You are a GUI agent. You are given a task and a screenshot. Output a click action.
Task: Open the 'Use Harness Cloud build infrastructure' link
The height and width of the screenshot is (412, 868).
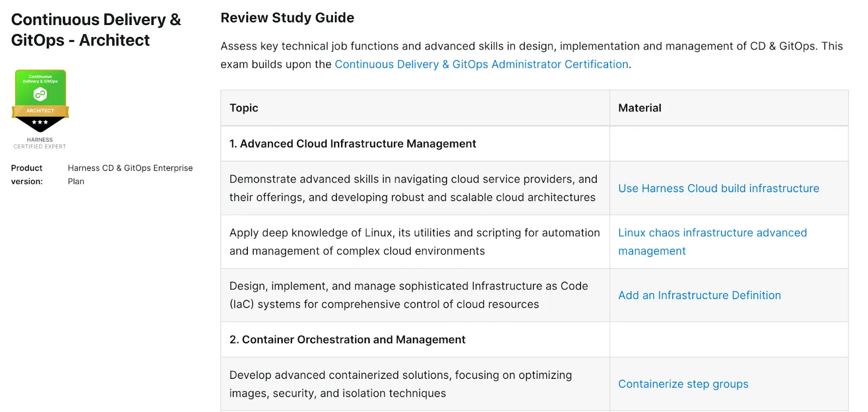click(718, 188)
